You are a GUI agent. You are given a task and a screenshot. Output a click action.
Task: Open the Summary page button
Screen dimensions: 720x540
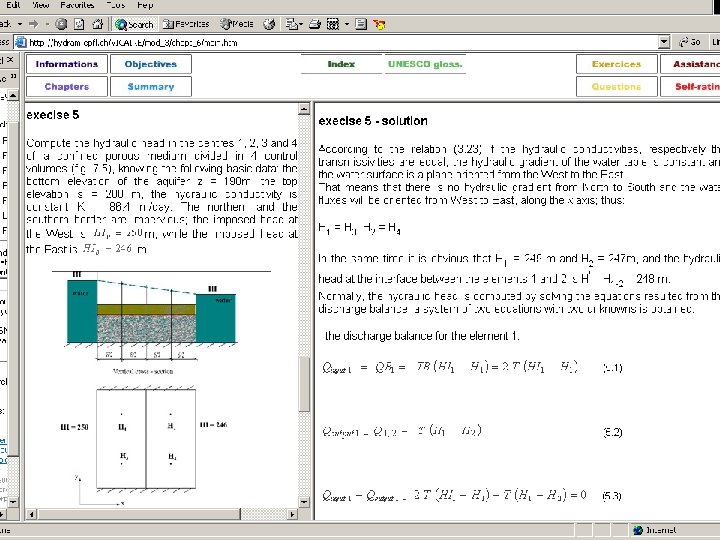[x=151, y=87]
